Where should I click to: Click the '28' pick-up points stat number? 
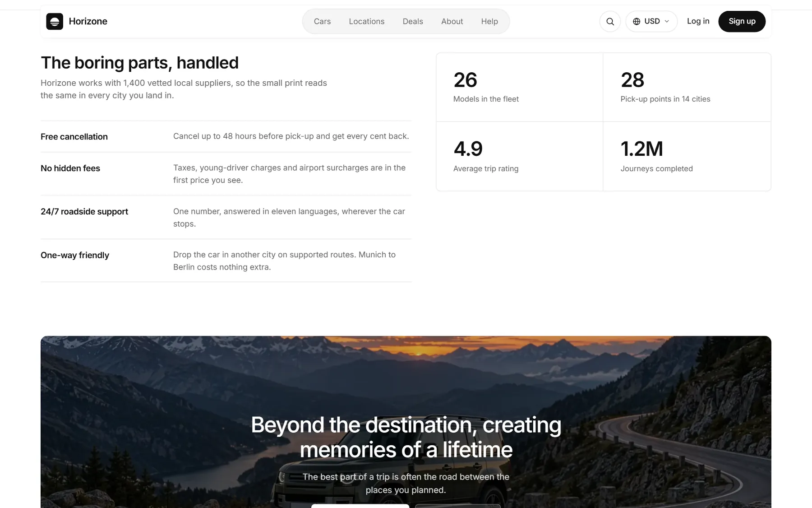tap(632, 80)
